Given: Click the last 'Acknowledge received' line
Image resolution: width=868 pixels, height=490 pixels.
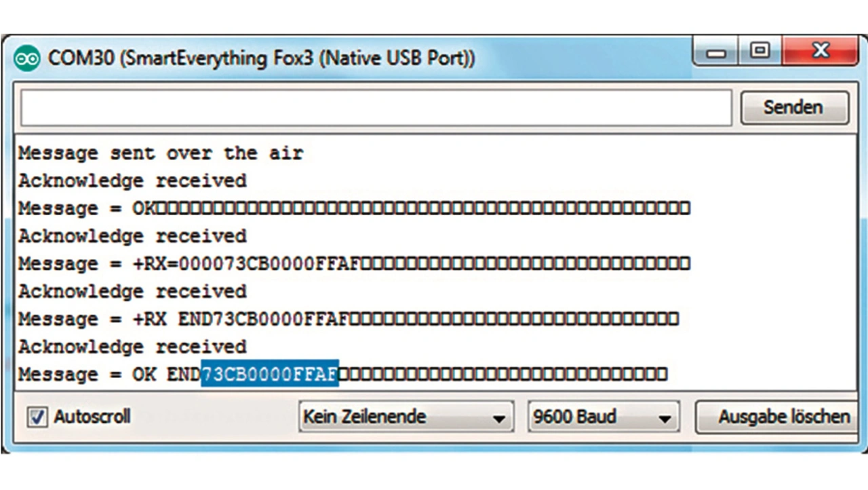Looking at the screenshot, I should pyautogui.click(x=132, y=347).
